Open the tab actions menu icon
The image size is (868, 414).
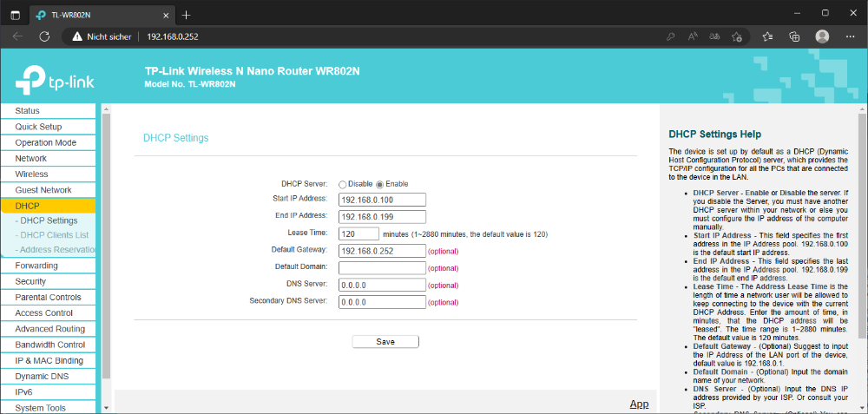(15, 15)
